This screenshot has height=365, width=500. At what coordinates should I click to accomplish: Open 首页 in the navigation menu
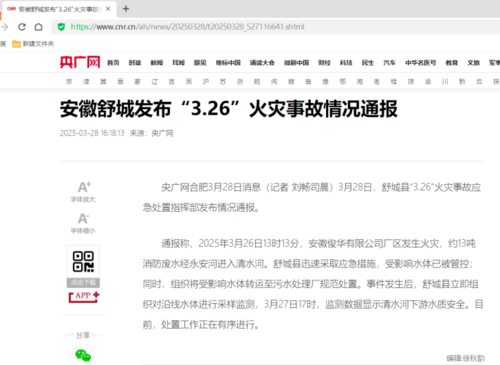pos(113,63)
